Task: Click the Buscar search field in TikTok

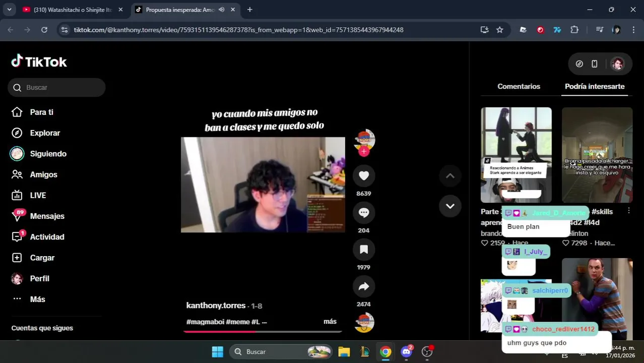Action: (x=56, y=87)
